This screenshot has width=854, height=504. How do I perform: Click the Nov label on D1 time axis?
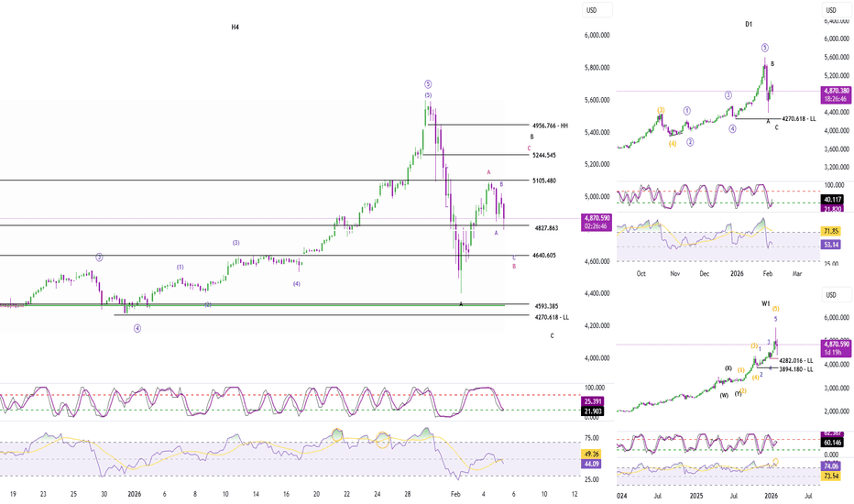[674, 273]
